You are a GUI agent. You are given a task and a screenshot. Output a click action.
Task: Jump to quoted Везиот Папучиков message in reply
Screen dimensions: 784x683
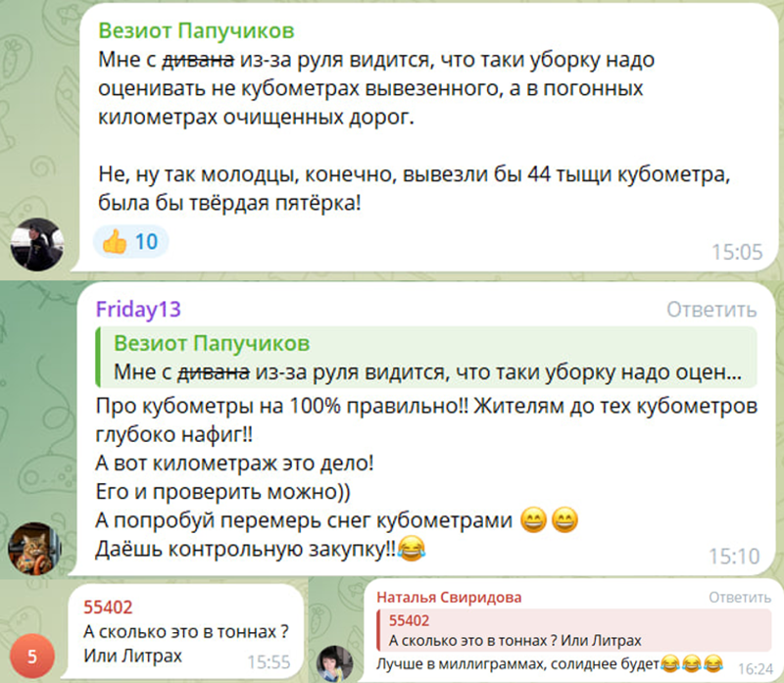(x=426, y=357)
